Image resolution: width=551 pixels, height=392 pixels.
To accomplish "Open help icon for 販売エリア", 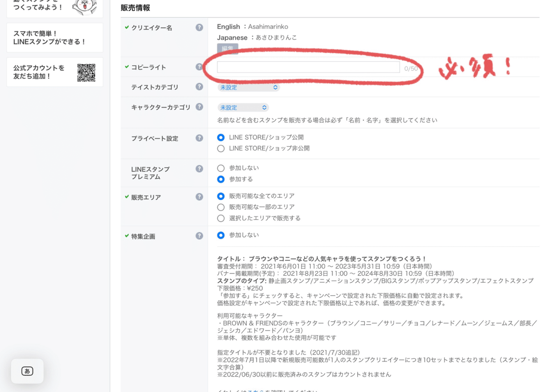I will point(199,197).
